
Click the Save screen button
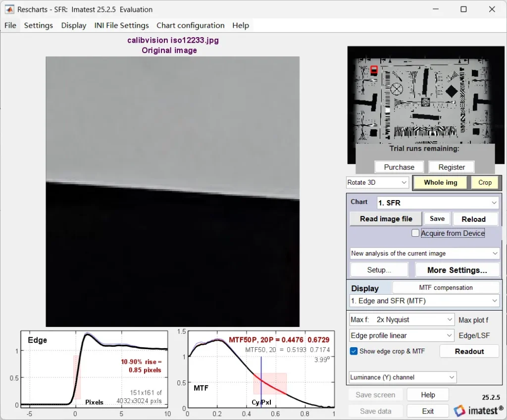[375, 395]
